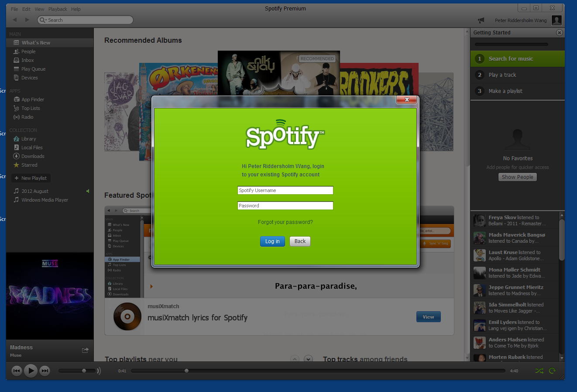The image size is (577, 392).
Task: Go back with the navigation back arrow
Action: (15, 20)
